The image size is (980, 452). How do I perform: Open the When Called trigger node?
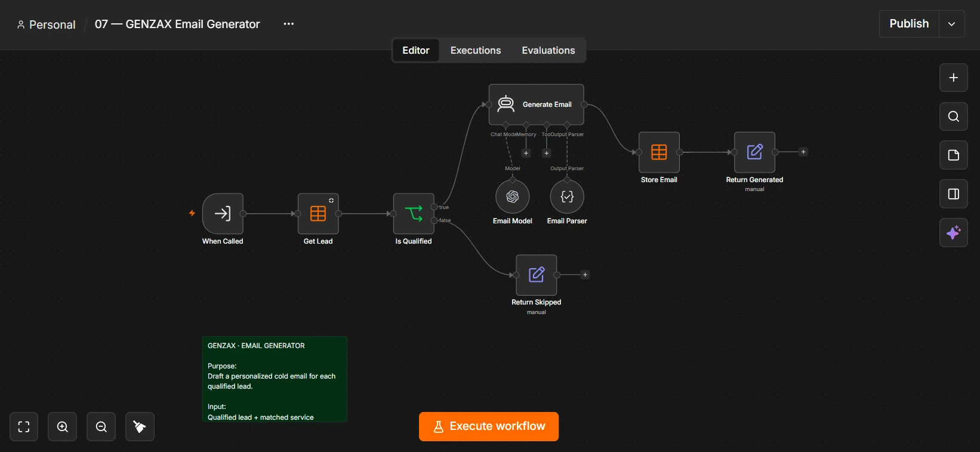click(x=223, y=213)
